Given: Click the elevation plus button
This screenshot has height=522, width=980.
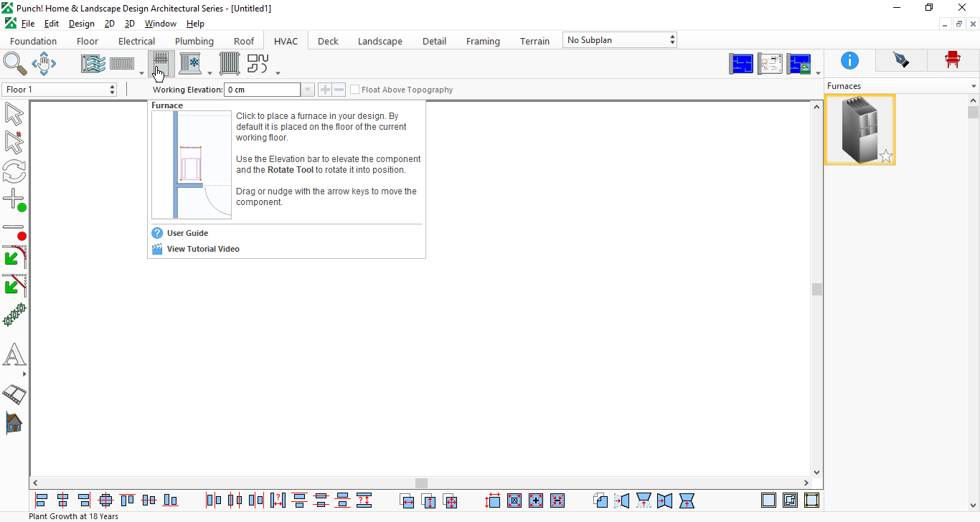Looking at the screenshot, I should [325, 90].
